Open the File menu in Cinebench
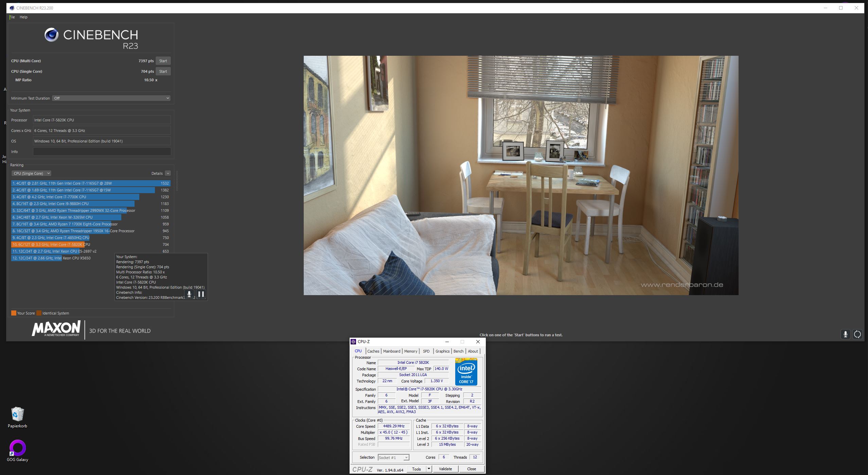This screenshot has height=475, width=868. pos(12,17)
